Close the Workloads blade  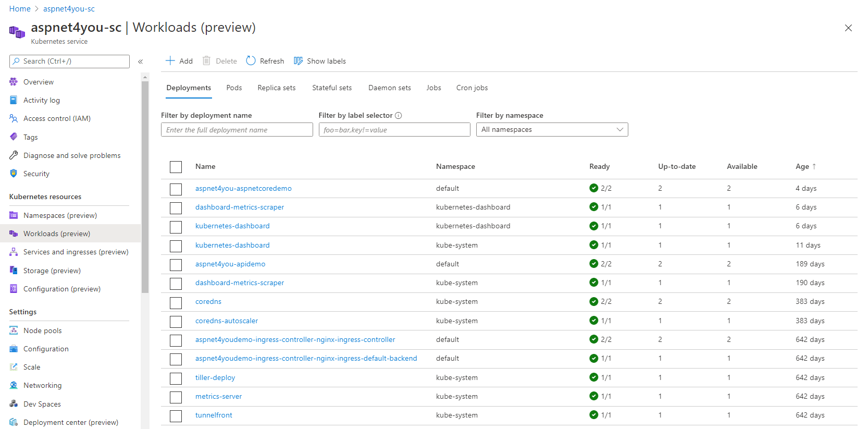click(848, 28)
